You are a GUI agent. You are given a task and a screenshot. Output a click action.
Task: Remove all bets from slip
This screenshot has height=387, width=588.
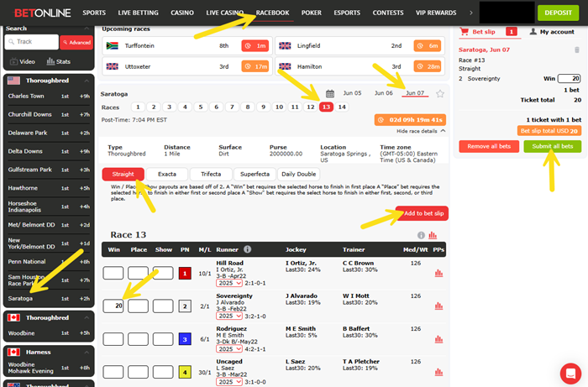(489, 146)
